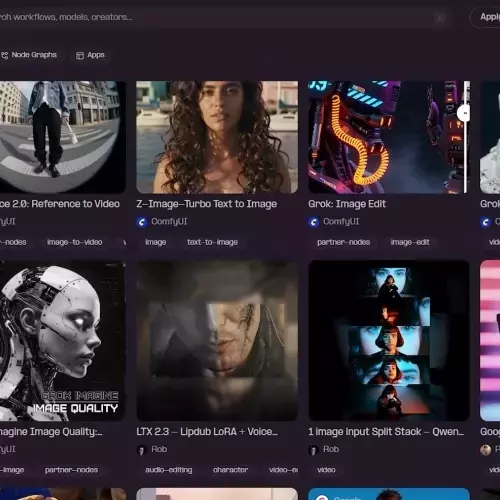
Task: Open the Grok Imagine Image Quality thumbnail
Action: (63, 340)
